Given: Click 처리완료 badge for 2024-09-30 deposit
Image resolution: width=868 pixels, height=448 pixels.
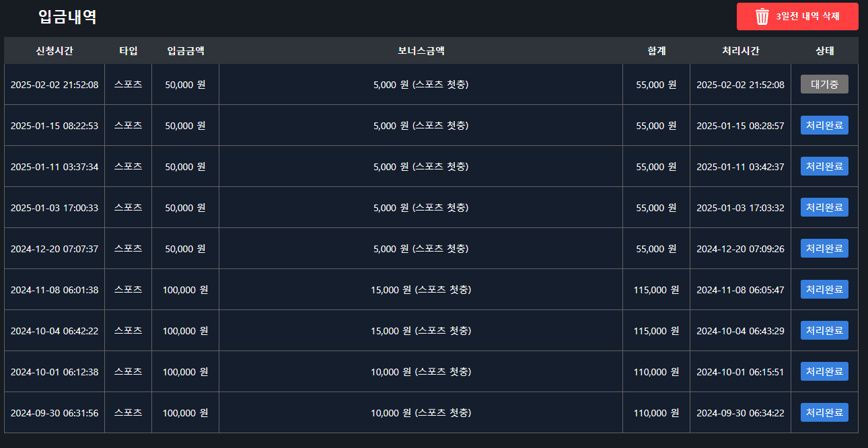Looking at the screenshot, I should (x=824, y=413).
